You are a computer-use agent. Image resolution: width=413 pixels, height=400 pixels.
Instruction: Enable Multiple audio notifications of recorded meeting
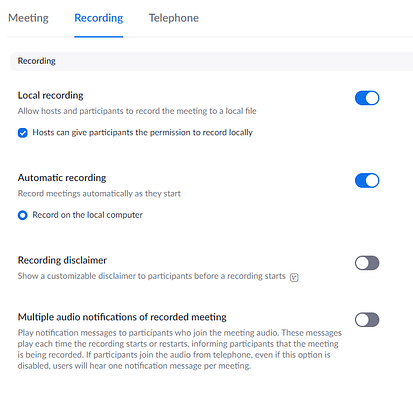pos(367,320)
